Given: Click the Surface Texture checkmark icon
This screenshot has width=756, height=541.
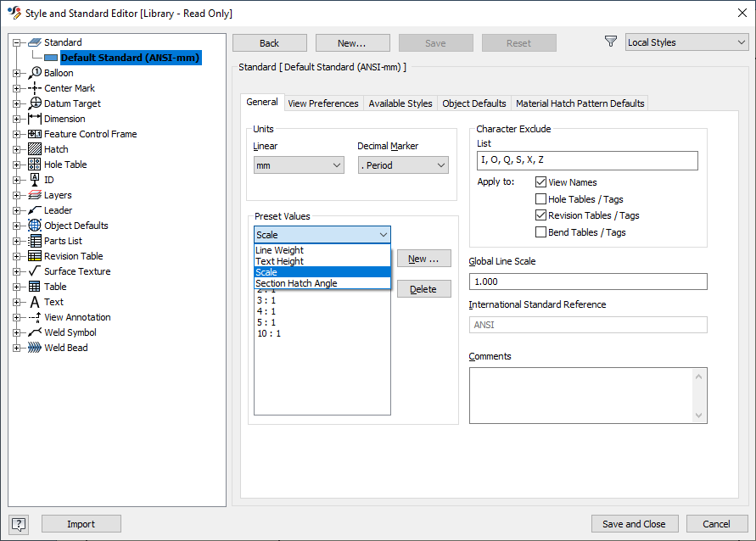Looking at the screenshot, I should 35,271.
